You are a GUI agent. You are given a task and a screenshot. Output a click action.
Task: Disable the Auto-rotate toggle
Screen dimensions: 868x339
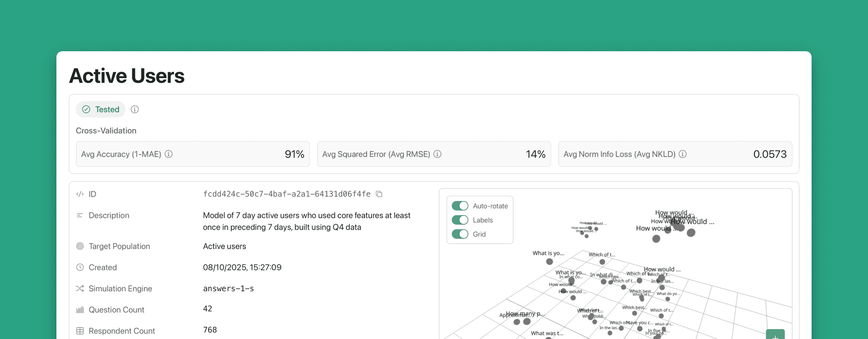tap(460, 206)
